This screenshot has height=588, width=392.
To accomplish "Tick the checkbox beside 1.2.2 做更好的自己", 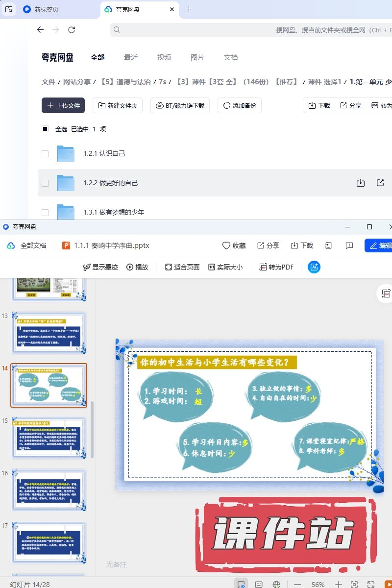I will [45, 183].
